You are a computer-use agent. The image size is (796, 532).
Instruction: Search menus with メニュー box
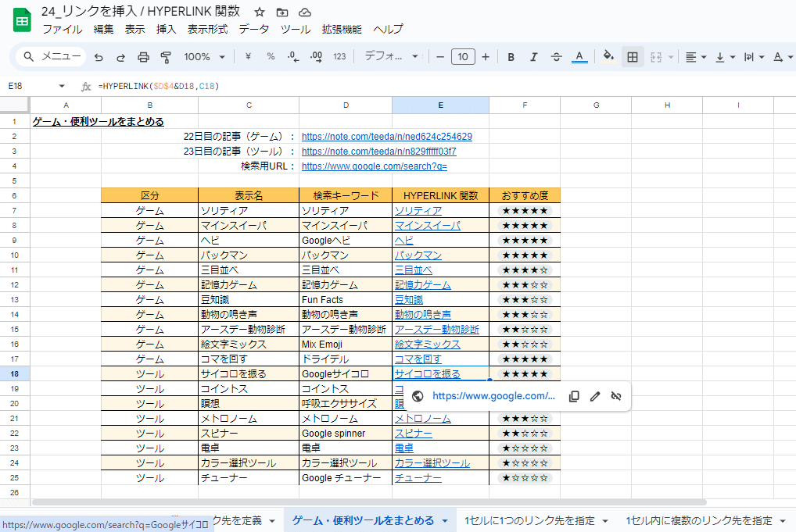click(x=52, y=56)
